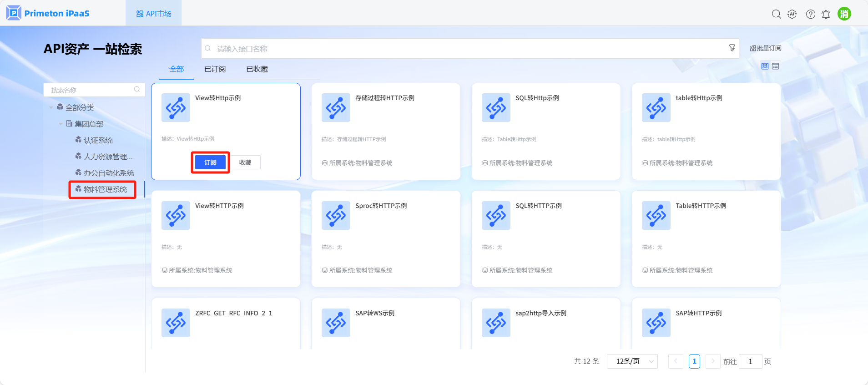
Task: Click the sap2http导入示例 card icon
Action: pyautogui.click(x=496, y=323)
